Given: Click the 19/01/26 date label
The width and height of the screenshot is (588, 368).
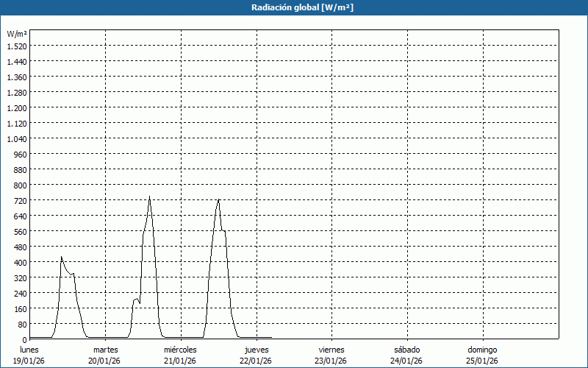Looking at the screenshot, I should pyautogui.click(x=29, y=361).
